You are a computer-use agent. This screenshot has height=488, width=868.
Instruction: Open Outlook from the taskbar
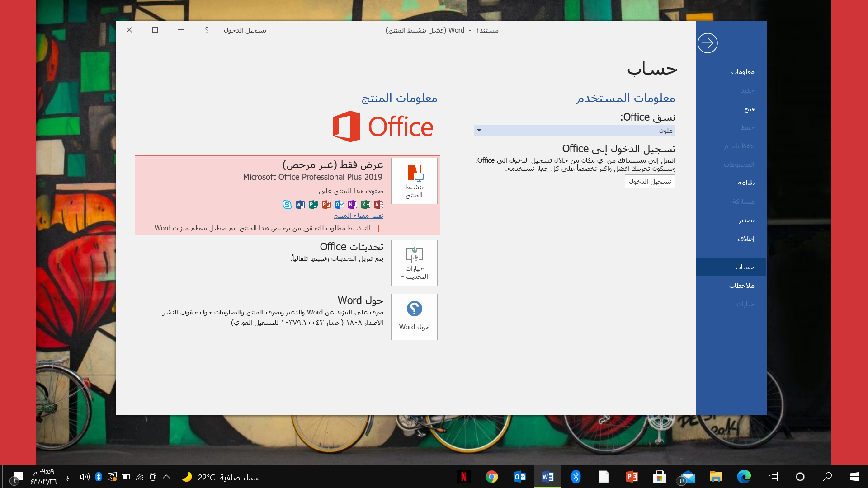click(519, 477)
